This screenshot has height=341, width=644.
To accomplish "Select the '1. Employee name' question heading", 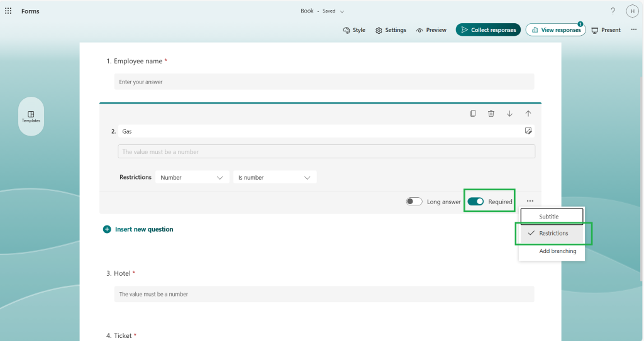I will pyautogui.click(x=136, y=61).
